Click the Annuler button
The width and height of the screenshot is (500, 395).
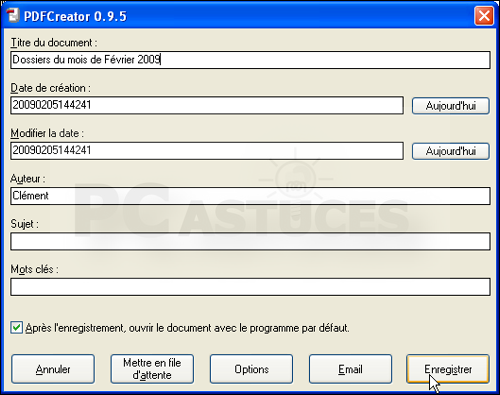[x=53, y=369]
